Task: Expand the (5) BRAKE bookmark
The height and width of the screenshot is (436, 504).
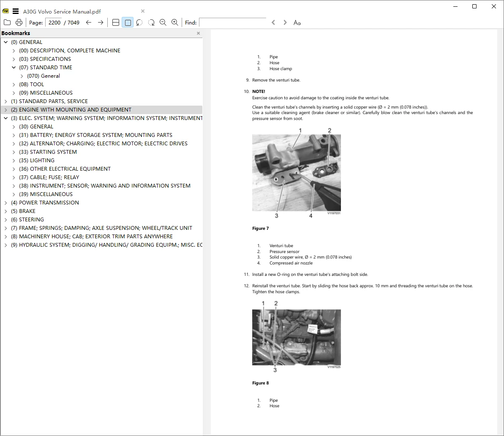Action: pyautogui.click(x=5, y=211)
